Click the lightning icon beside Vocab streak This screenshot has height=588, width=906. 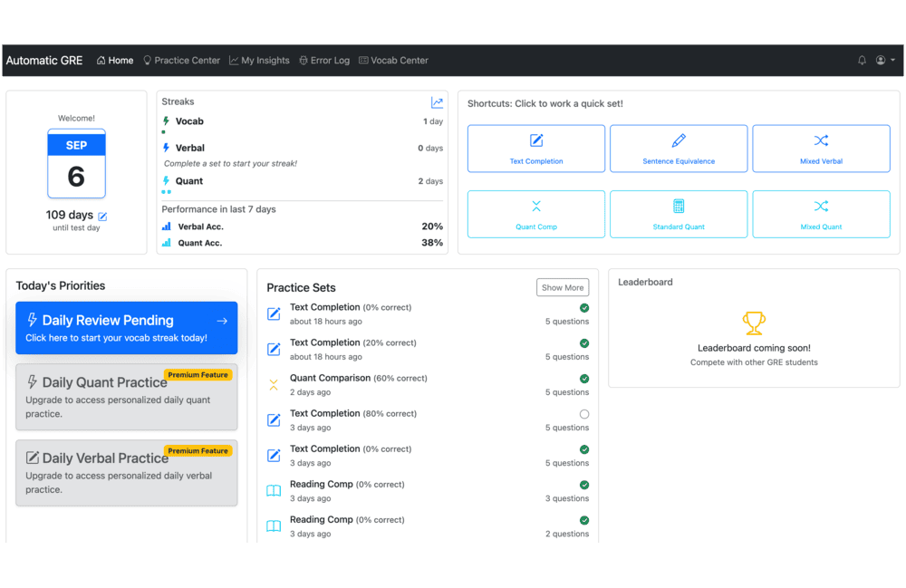[x=166, y=120]
